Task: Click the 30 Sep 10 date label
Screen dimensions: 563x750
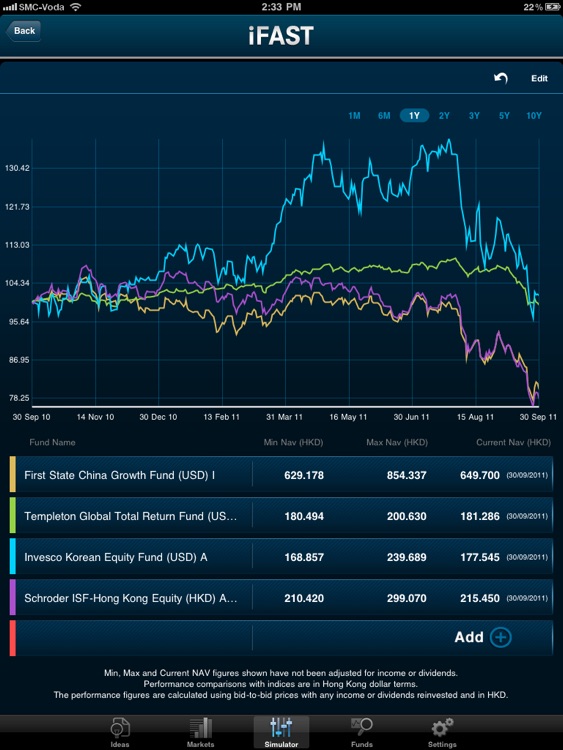Action: click(x=31, y=417)
